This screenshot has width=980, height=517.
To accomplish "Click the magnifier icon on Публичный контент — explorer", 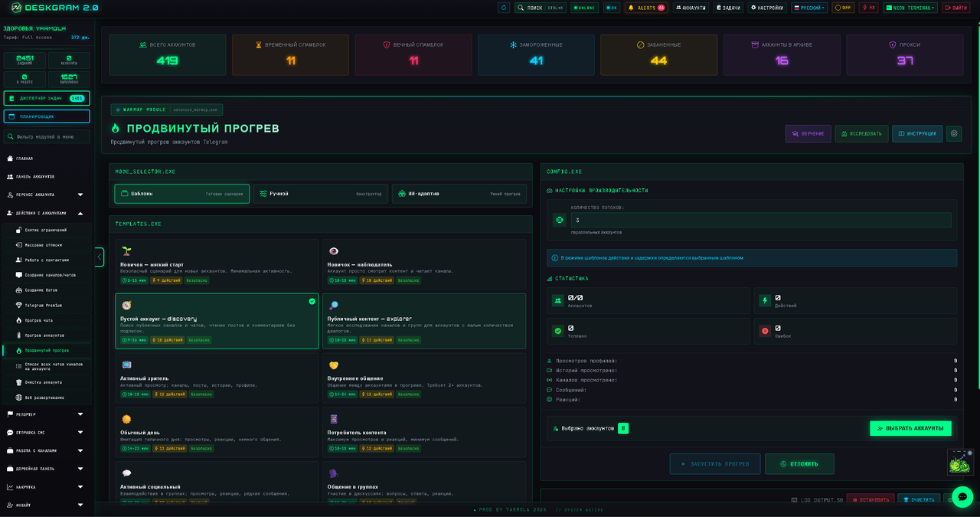I will click(334, 305).
